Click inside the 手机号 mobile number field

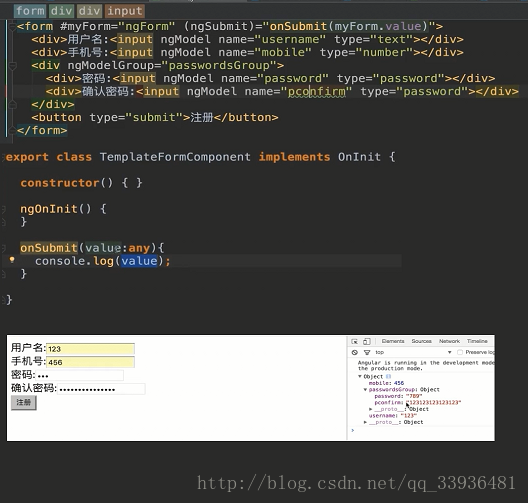tap(90, 362)
